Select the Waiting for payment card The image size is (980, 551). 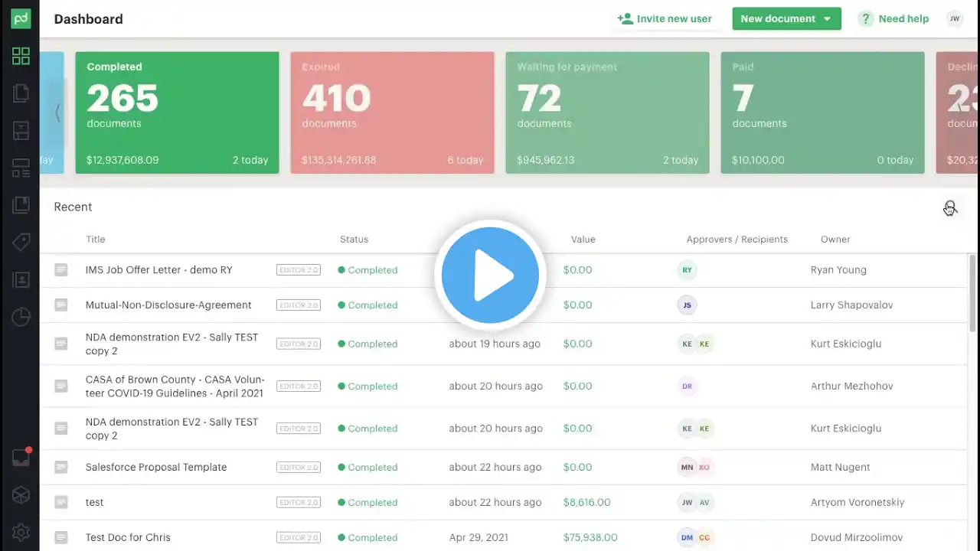607,112
